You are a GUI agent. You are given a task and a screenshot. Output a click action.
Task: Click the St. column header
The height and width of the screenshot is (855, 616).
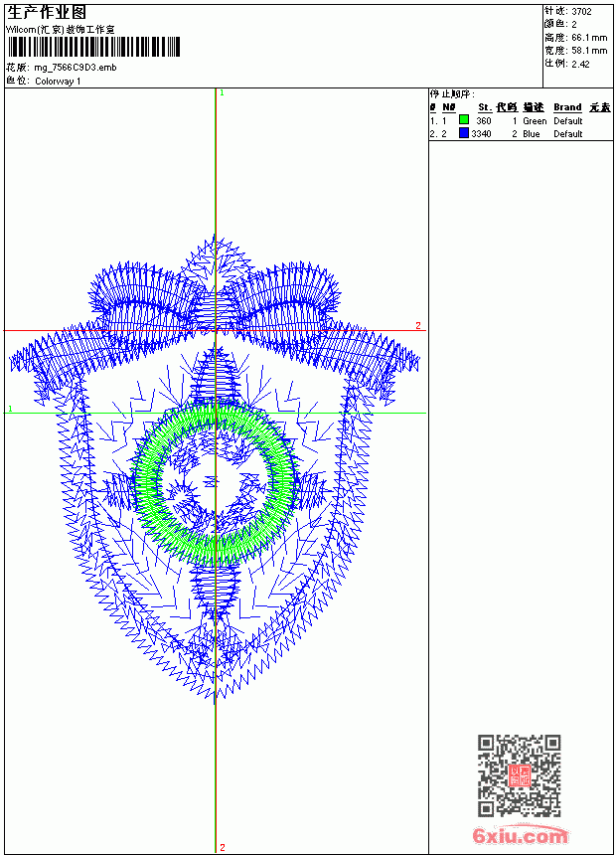[x=485, y=107]
